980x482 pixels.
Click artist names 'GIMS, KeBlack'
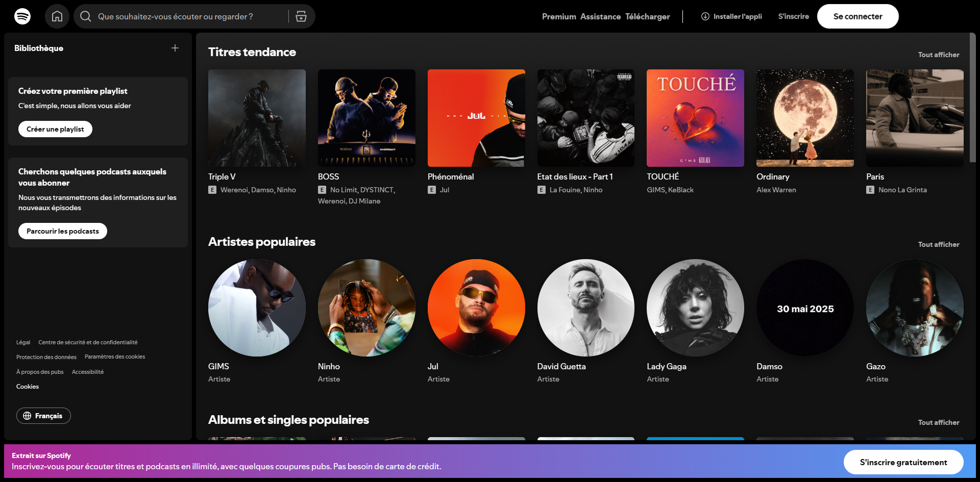670,190
